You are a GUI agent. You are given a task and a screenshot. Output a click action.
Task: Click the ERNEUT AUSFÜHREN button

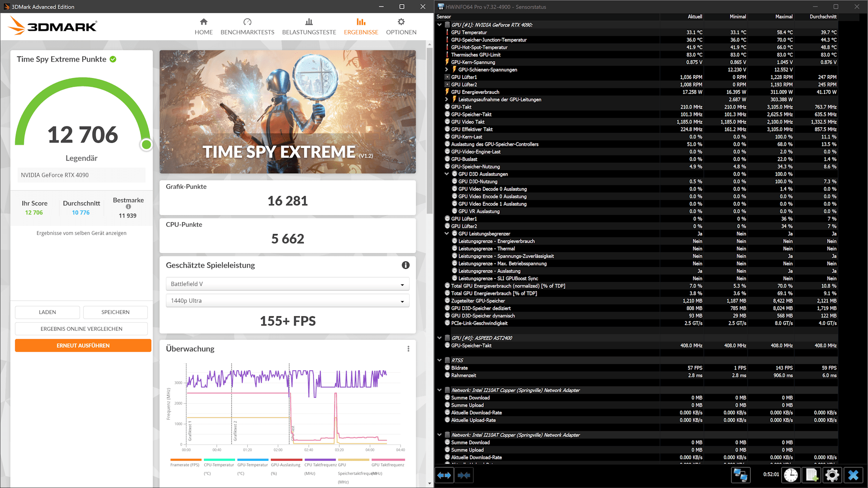(x=83, y=346)
